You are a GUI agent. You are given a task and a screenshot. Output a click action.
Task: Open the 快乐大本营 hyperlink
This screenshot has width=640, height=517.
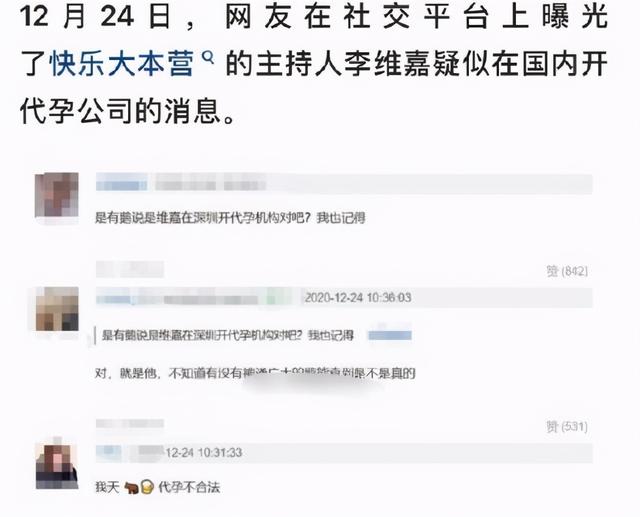(121, 64)
